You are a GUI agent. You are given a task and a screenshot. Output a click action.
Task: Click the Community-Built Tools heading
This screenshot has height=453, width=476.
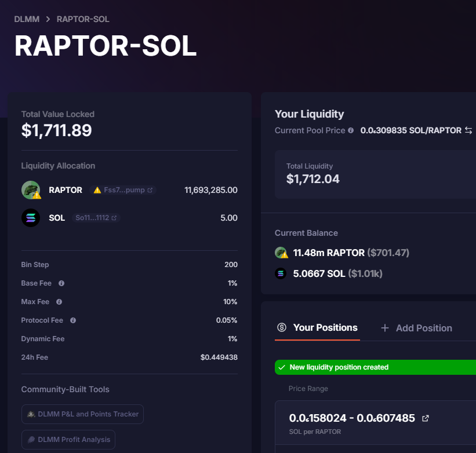pos(66,389)
